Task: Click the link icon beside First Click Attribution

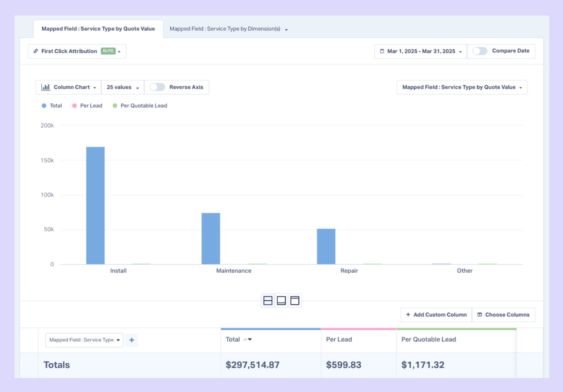Action: tap(36, 51)
